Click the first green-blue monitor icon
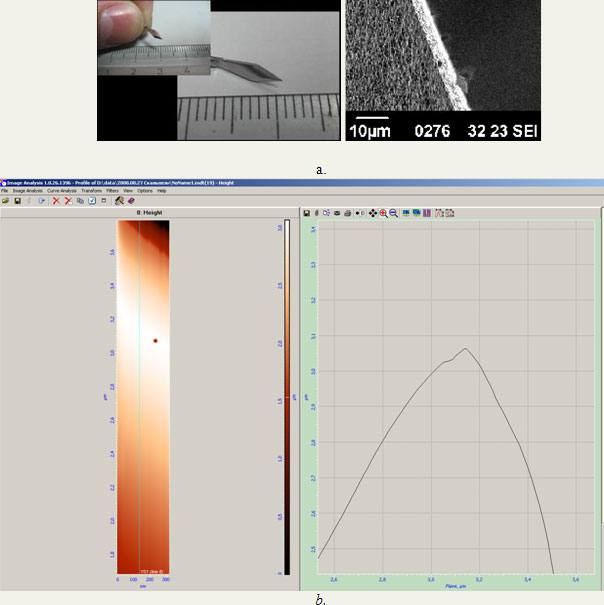Viewport: 604px width, 605px height. coord(406,213)
